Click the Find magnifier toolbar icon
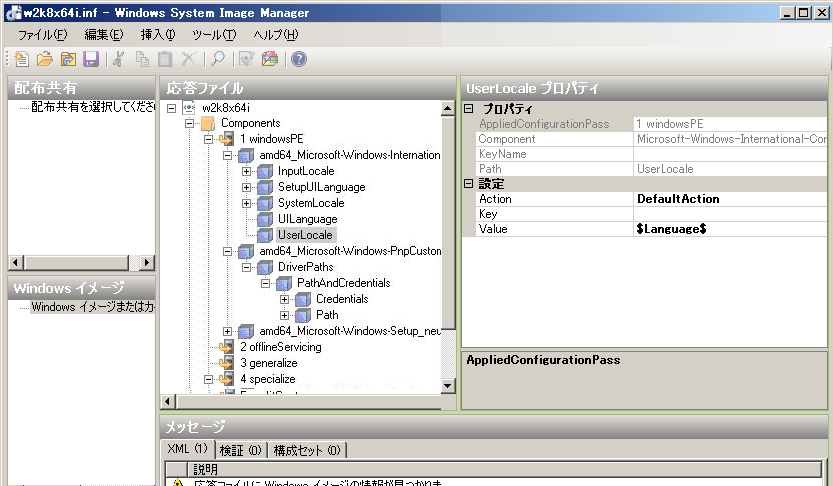 point(218,59)
